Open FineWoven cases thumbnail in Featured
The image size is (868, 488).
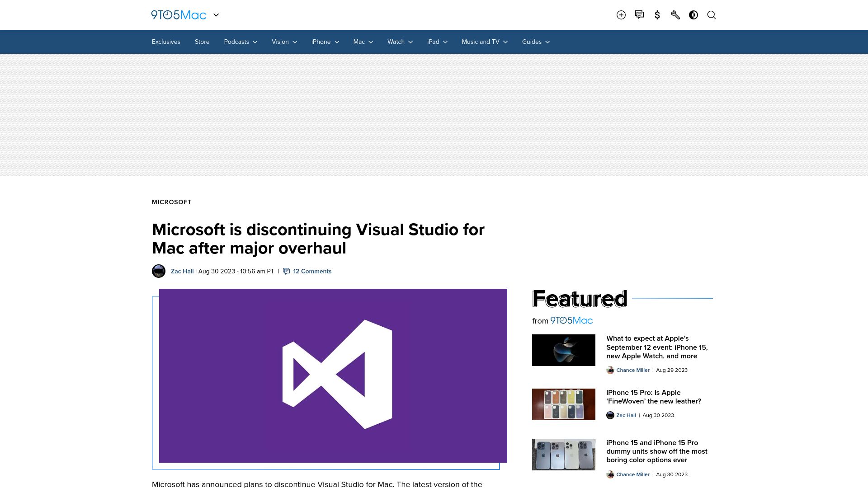(x=564, y=404)
